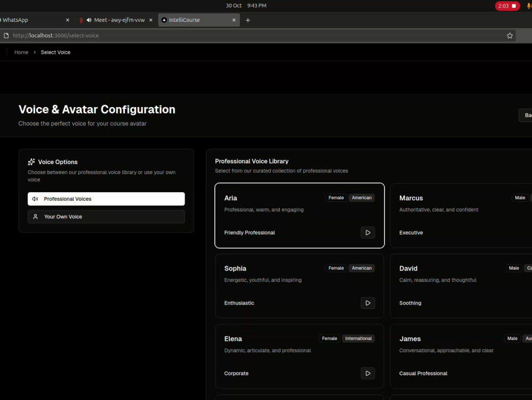Image resolution: width=532 pixels, height=400 pixels.
Task: Click the Professional Voice Library heading
Action: [x=252, y=161]
